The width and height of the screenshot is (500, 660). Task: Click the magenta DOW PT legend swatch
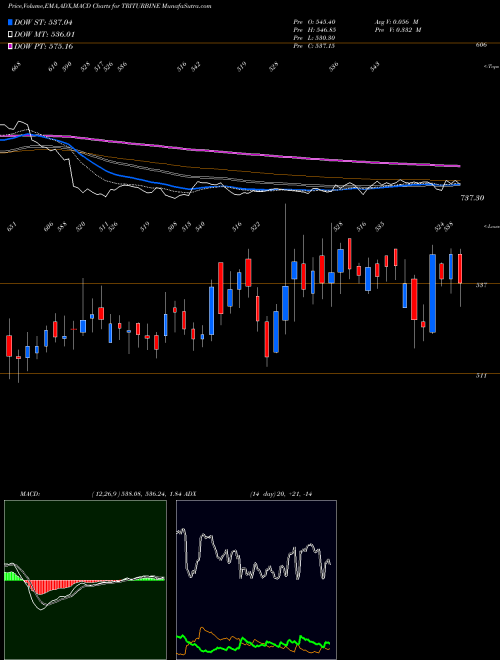pyautogui.click(x=11, y=46)
